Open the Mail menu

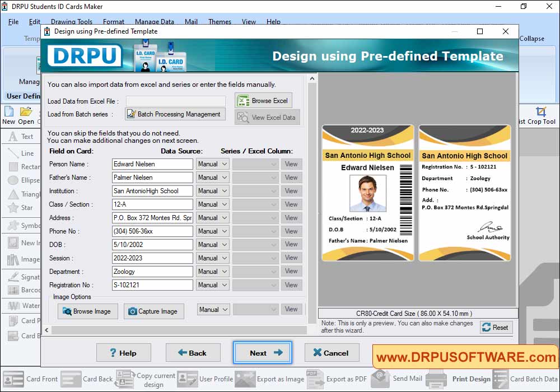[191, 21]
